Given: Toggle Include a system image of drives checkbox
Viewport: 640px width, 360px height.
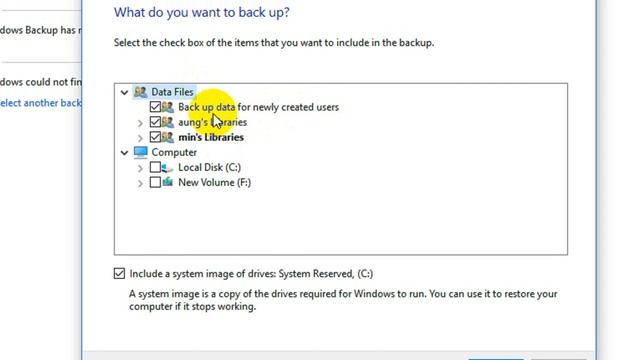Looking at the screenshot, I should (119, 273).
